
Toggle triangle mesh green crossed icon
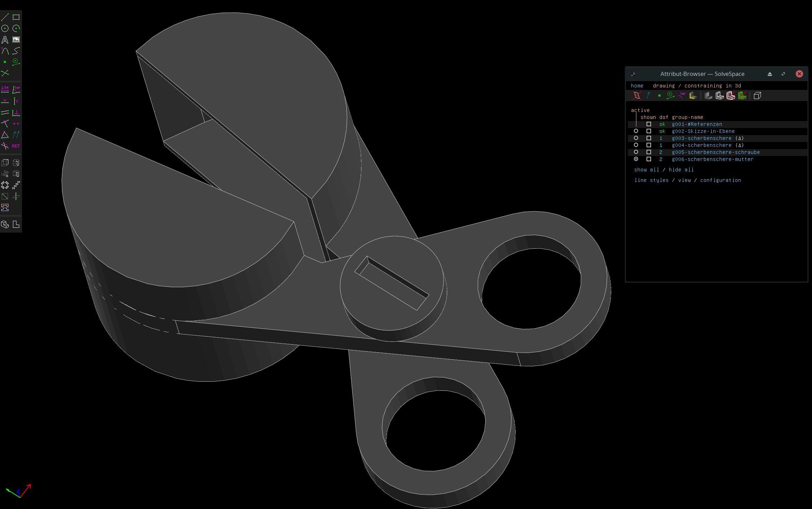tap(742, 96)
